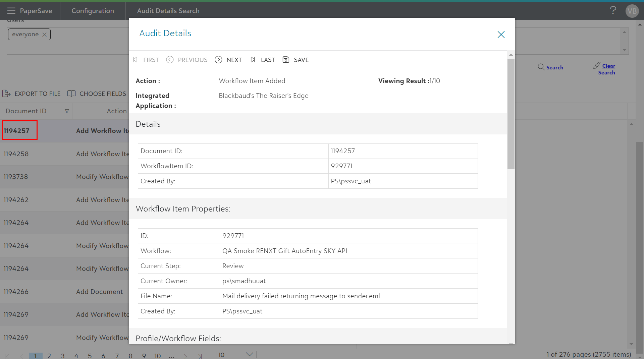Viewport: 644px width, 359px height.
Task: Open Choose Fields option
Action: click(97, 94)
